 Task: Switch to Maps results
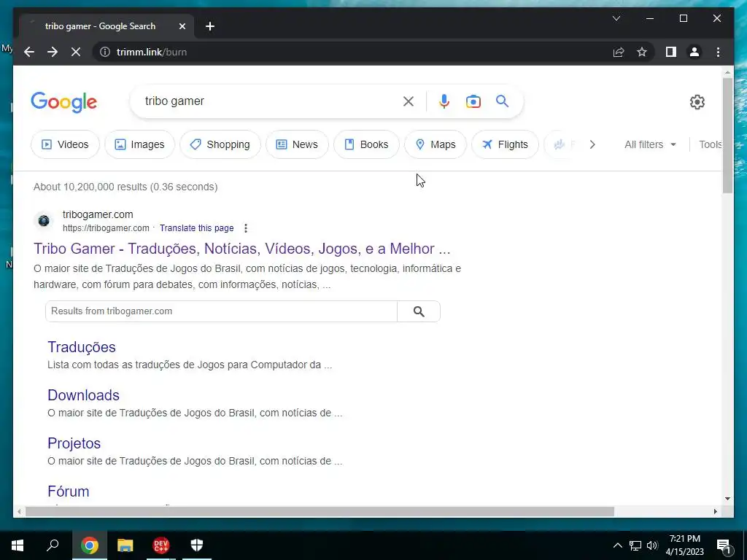click(x=436, y=144)
